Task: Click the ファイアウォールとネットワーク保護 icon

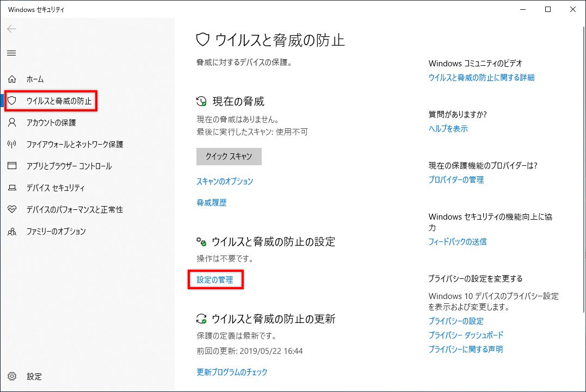Action: point(13,144)
